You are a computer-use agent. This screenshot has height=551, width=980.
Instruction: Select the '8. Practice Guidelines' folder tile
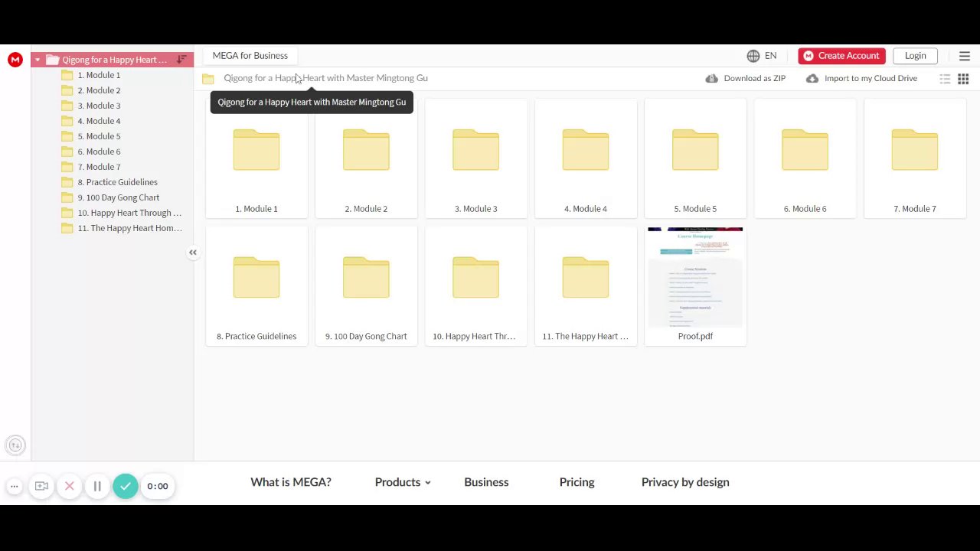256,286
